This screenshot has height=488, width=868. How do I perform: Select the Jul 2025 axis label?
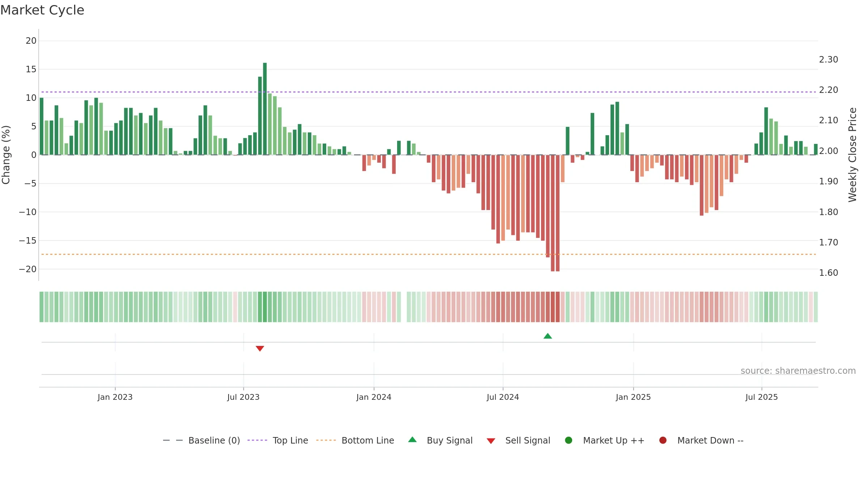pos(762,397)
